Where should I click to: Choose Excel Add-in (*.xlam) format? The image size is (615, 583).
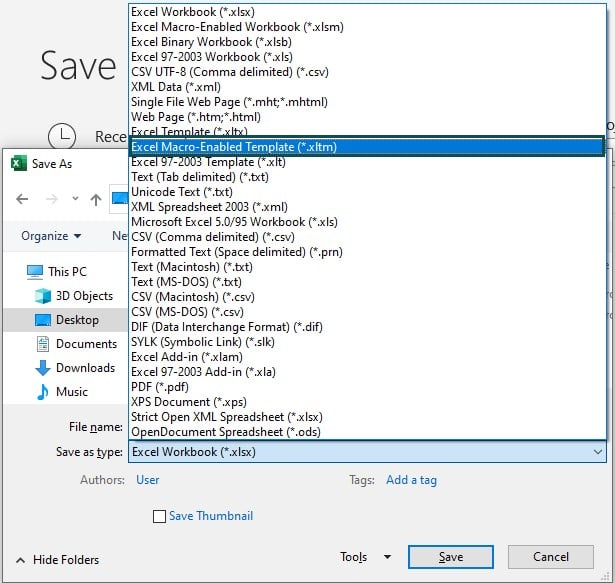click(367, 357)
